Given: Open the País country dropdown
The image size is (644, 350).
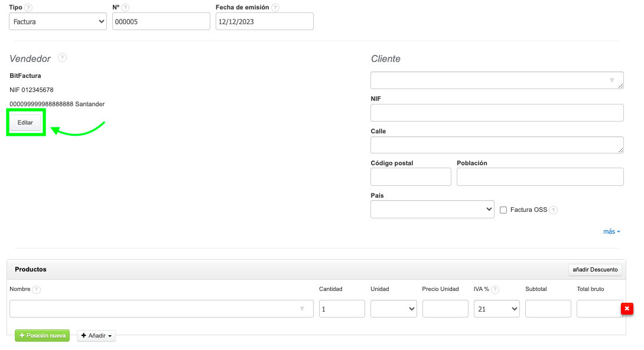Looking at the screenshot, I should click(432, 210).
